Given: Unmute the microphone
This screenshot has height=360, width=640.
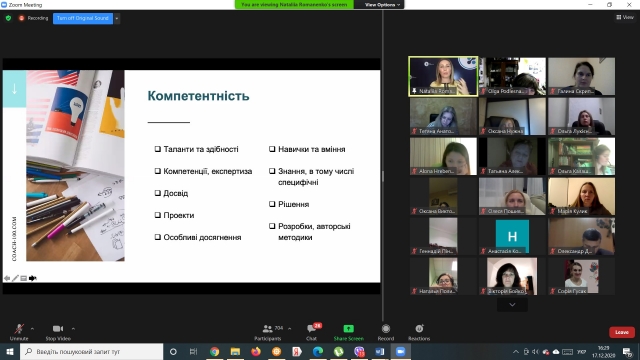Looking at the screenshot, I should click(x=19, y=332).
